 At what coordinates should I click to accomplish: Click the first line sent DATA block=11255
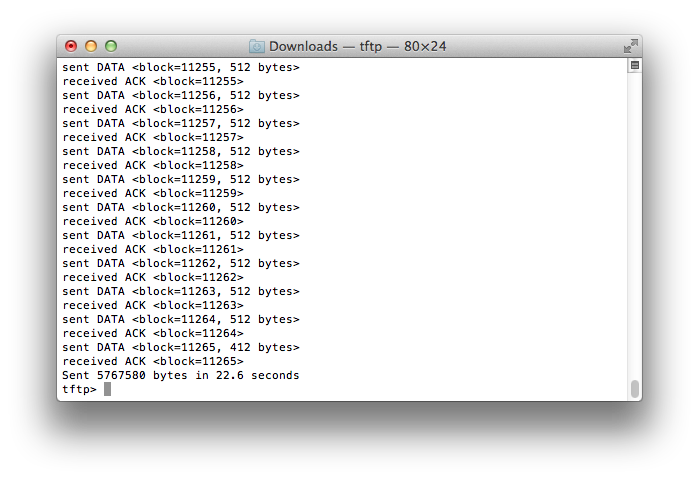[x=181, y=67]
